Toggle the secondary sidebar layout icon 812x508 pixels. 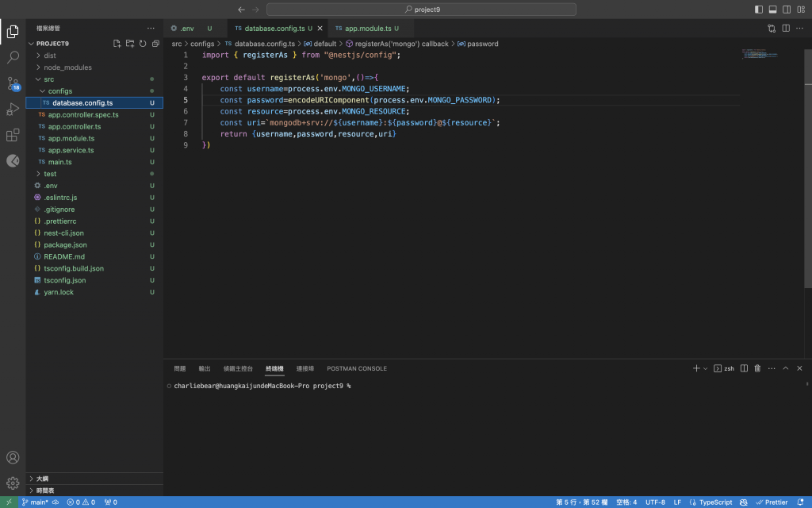(787, 10)
